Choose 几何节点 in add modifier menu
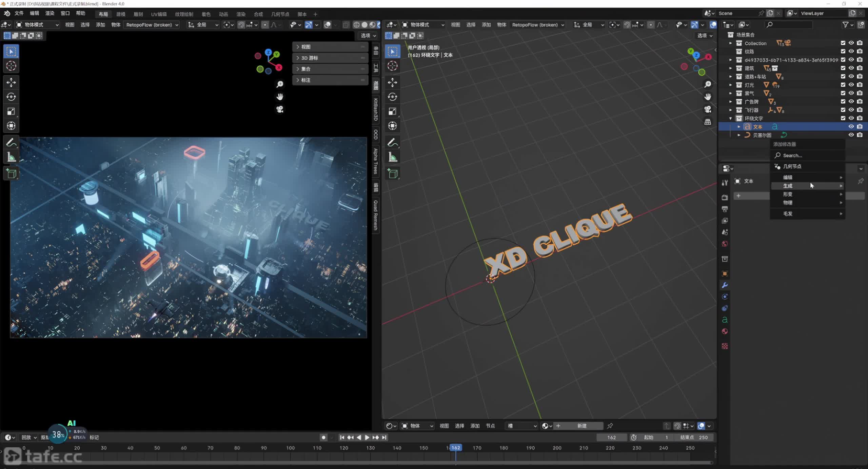868x469 pixels. (x=808, y=166)
